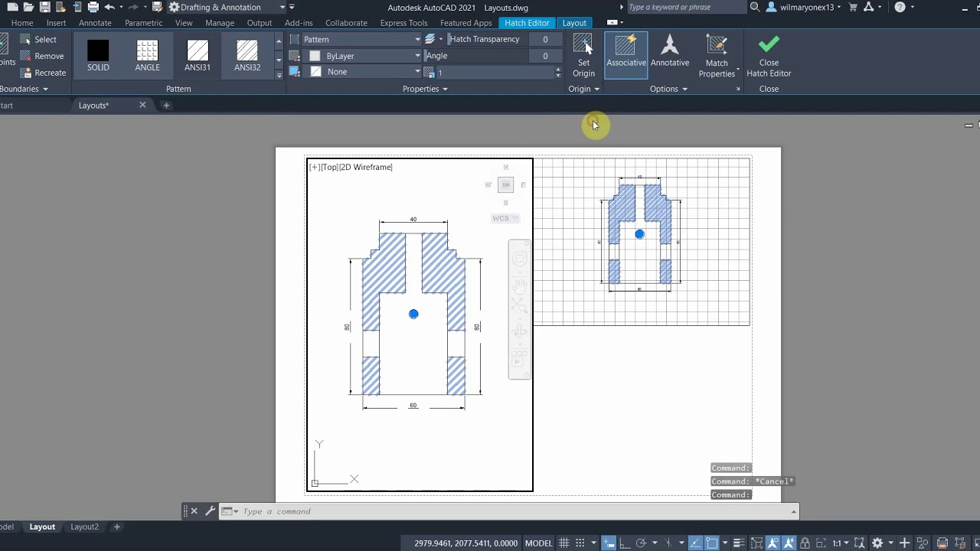Expand the Origin panel

point(583,89)
